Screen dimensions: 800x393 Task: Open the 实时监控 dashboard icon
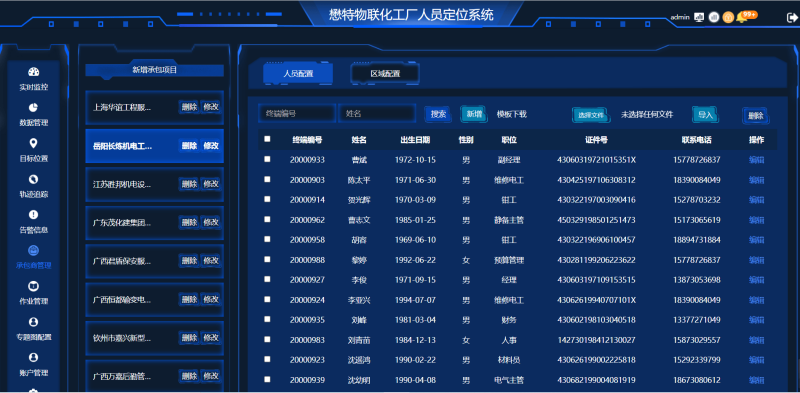click(x=34, y=72)
